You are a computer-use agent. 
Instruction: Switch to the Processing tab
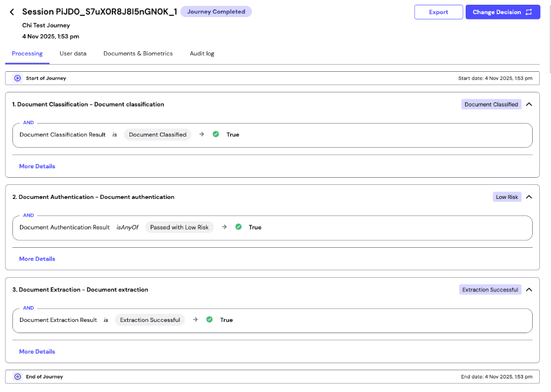pos(27,54)
